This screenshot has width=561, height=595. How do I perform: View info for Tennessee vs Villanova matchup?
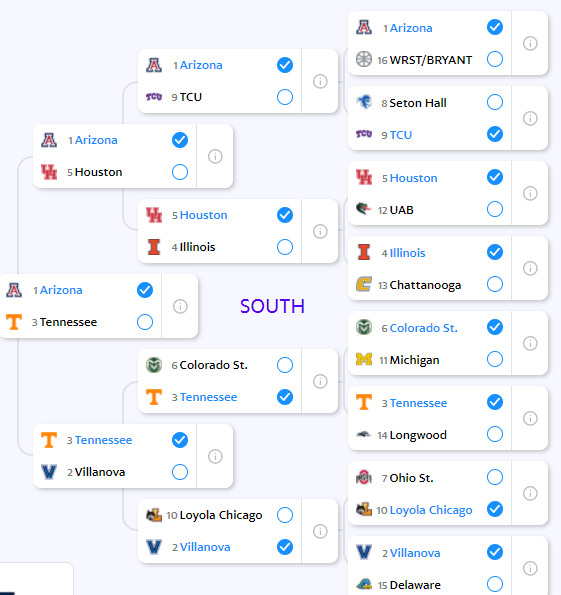215,456
